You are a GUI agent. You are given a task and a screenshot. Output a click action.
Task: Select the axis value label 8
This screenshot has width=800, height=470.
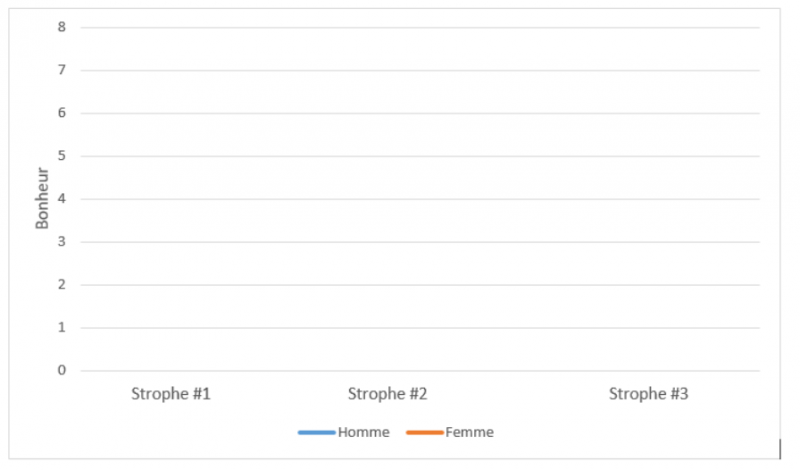pyautogui.click(x=62, y=27)
